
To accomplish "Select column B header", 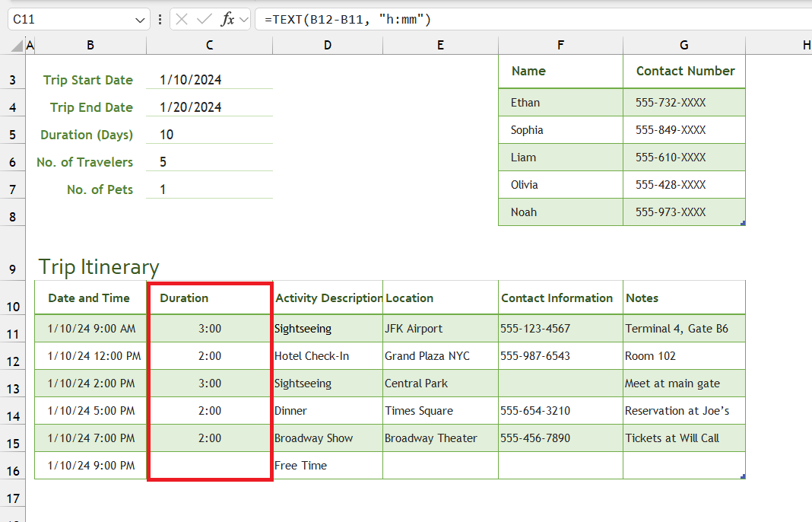I will coord(90,46).
